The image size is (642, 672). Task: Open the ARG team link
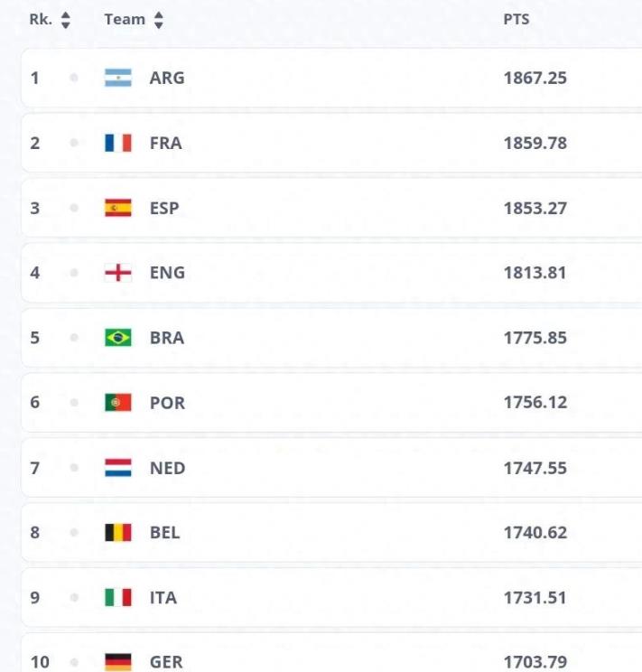[167, 78]
